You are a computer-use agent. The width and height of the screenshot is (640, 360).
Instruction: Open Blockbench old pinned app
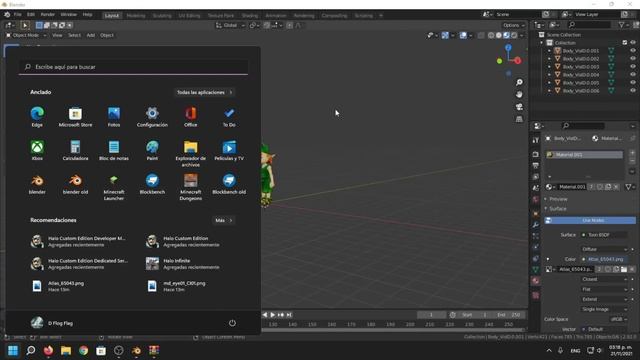[x=229, y=184]
